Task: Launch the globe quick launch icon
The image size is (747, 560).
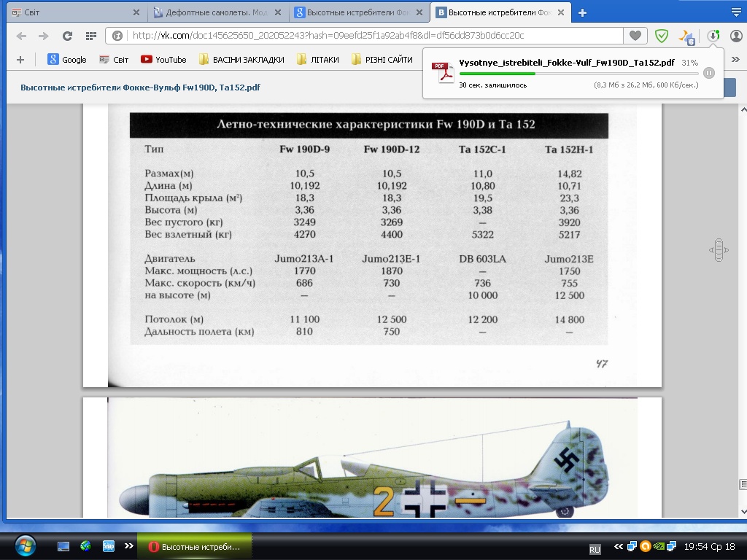Action: click(86, 545)
